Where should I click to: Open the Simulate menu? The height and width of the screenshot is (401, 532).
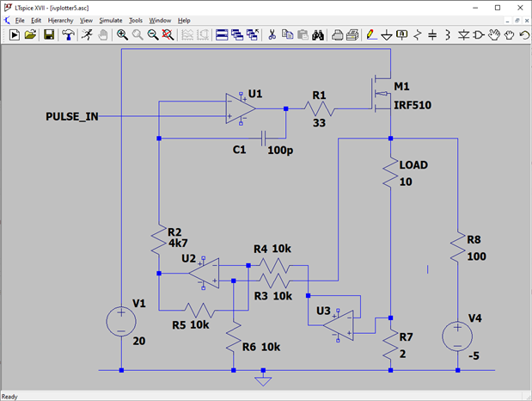[110, 20]
